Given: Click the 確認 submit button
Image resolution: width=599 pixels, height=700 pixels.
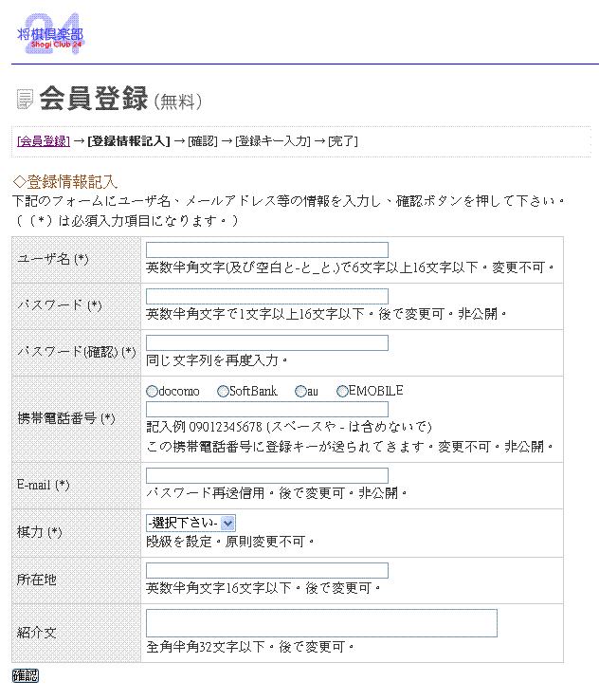Looking at the screenshot, I should click(26, 675).
